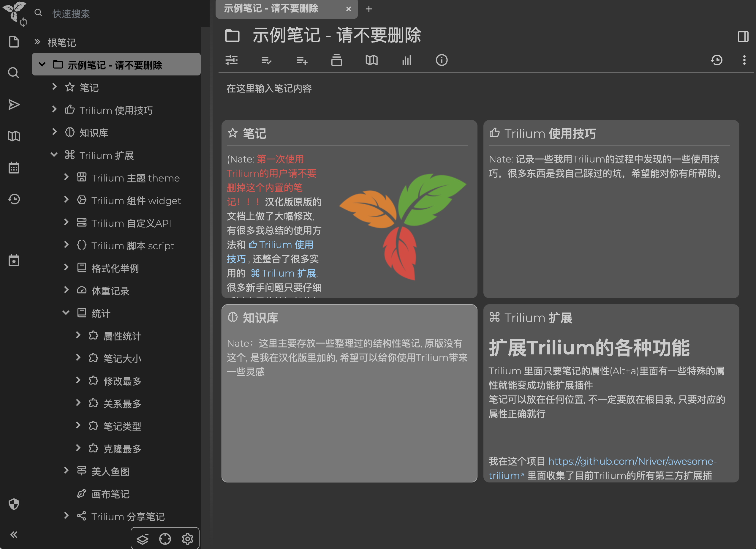Open the note info circle icon
756x549 pixels.
click(442, 60)
